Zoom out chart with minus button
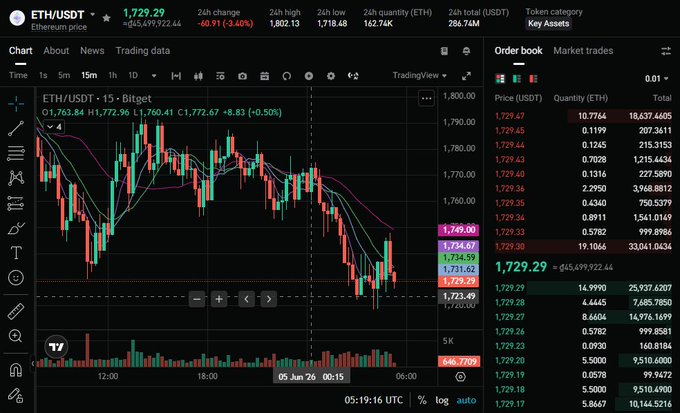 click(x=197, y=299)
